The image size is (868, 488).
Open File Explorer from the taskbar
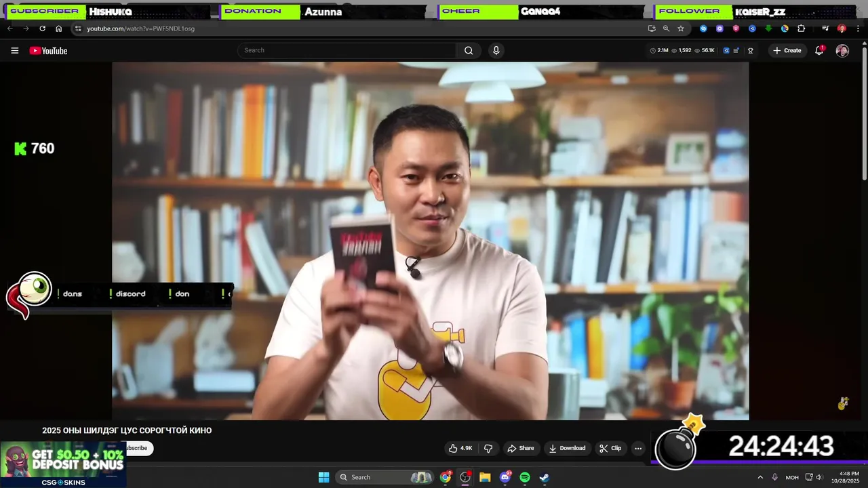pos(485,477)
